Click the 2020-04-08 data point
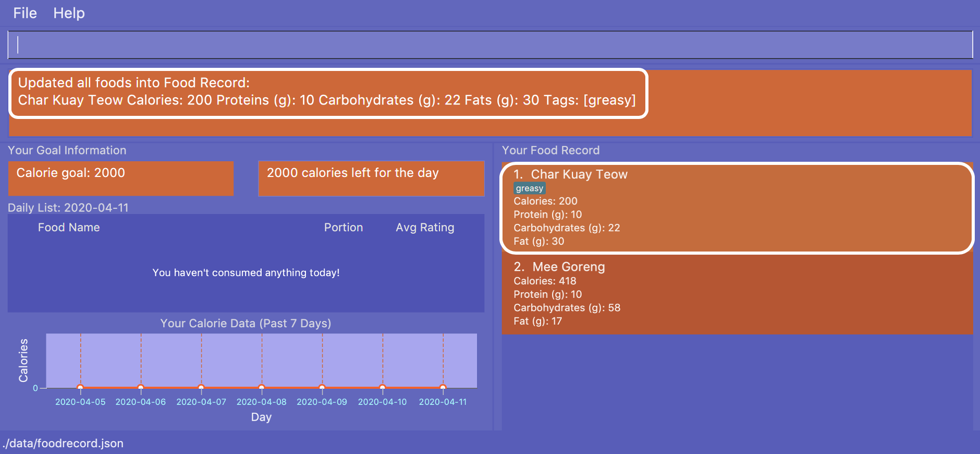 262,387
